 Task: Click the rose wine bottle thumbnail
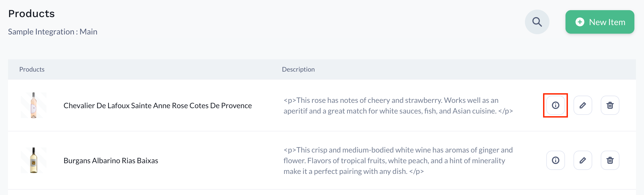click(34, 105)
